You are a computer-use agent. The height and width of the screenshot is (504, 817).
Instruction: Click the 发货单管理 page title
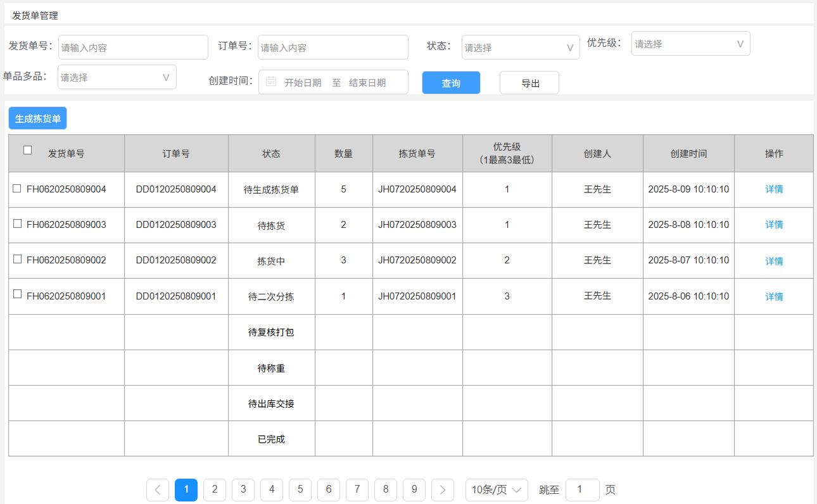pos(35,15)
